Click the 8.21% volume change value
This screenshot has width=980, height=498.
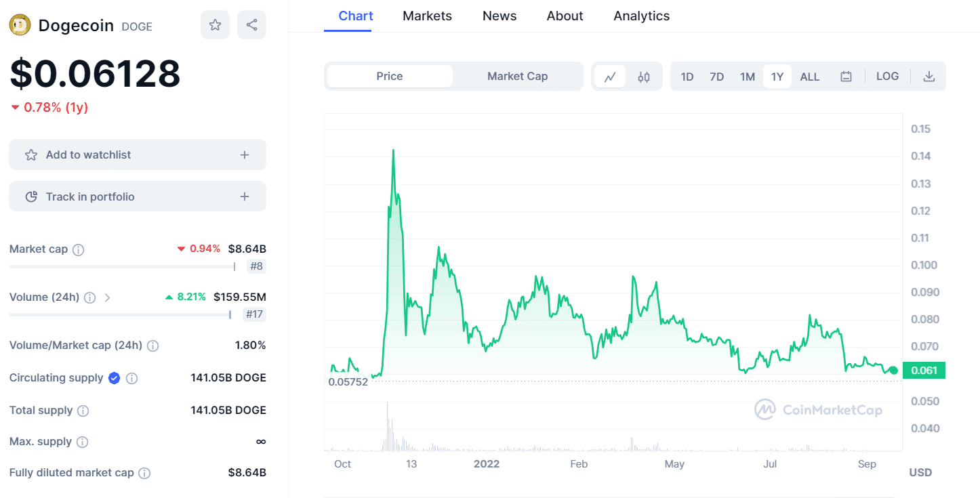click(x=186, y=297)
